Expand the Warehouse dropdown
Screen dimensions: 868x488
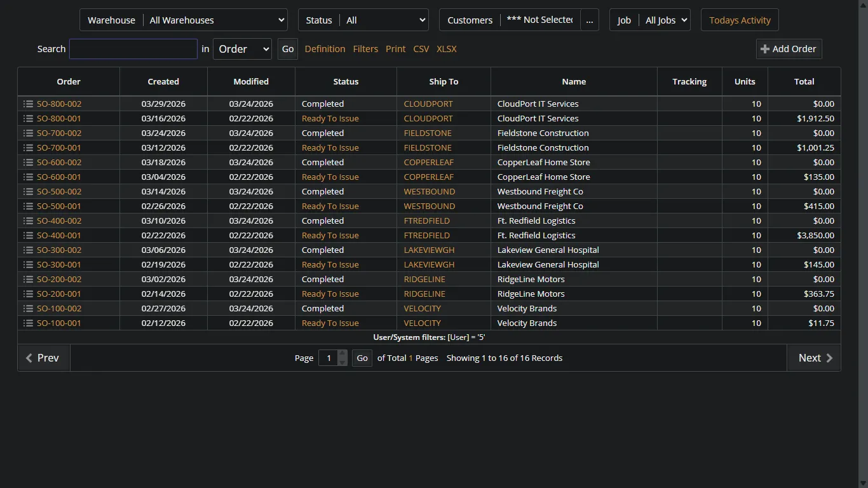(x=215, y=20)
